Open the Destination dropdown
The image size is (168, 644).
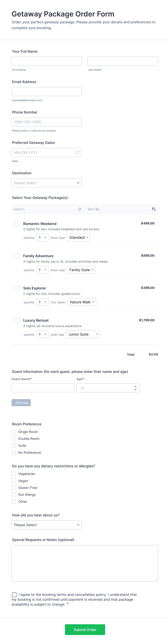[x=47, y=183]
